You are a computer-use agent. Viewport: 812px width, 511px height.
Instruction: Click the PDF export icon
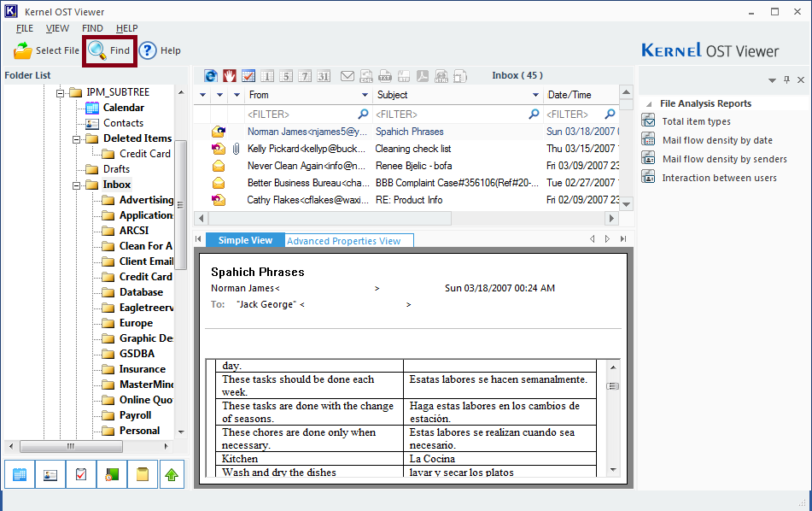[x=423, y=76]
